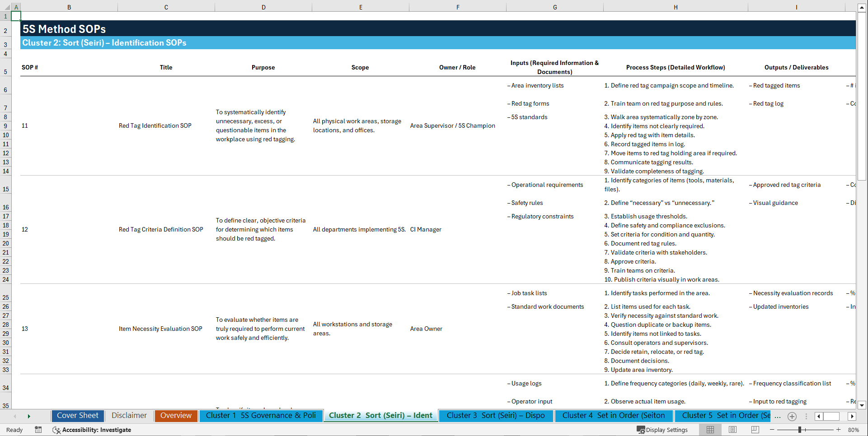The height and width of the screenshot is (436, 868).
Task: Zoom out using the minus icon
Action: click(773, 430)
